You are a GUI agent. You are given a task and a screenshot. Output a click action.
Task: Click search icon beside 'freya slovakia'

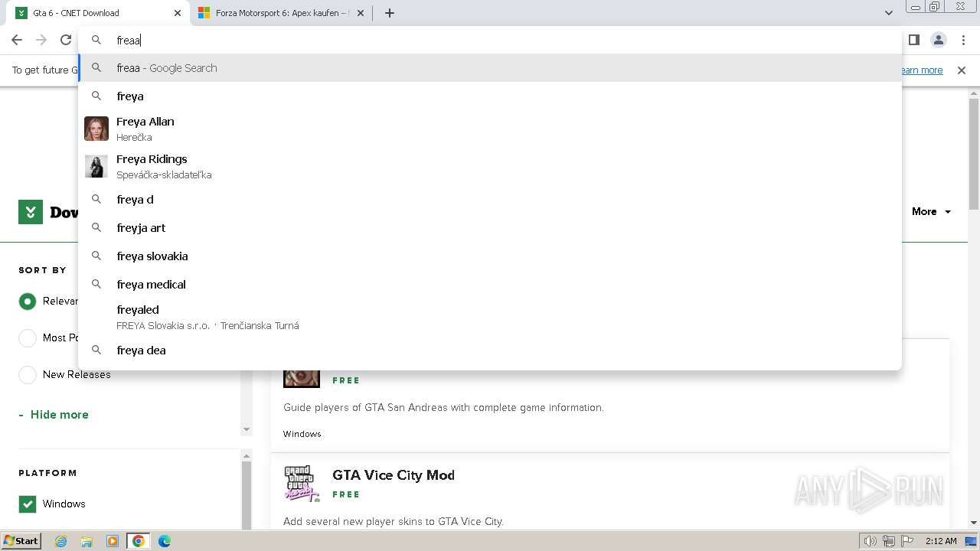pos(96,256)
